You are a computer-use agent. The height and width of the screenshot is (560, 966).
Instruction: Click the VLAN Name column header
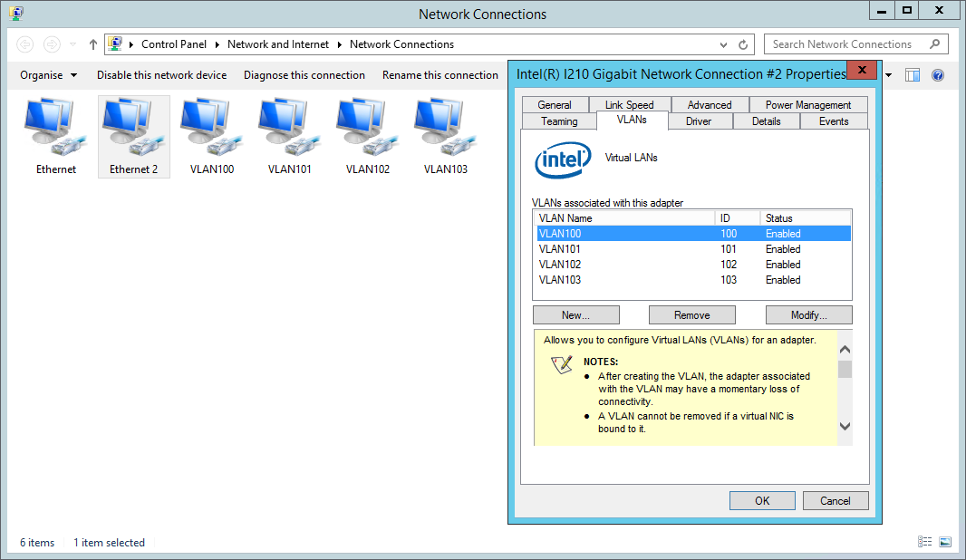click(624, 218)
